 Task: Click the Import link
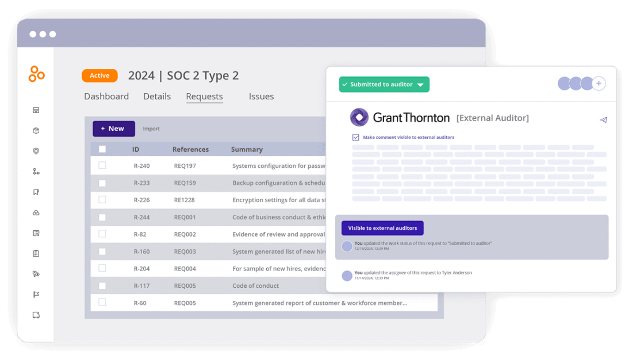click(x=151, y=129)
